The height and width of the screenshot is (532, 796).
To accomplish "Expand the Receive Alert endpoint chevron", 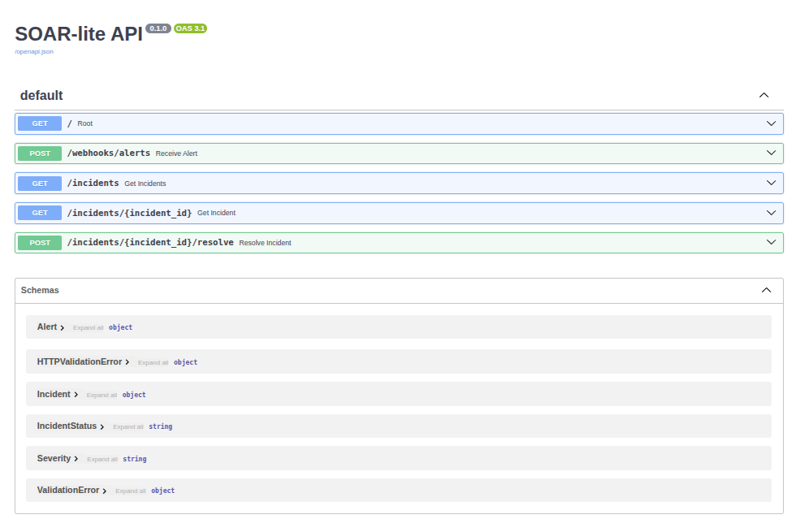I will coord(772,153).
